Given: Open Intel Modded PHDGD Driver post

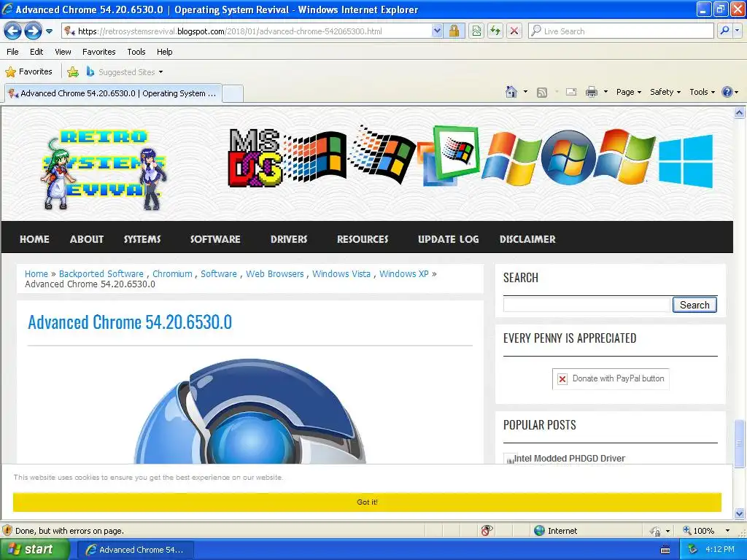Looking at the screenshot, I should (570, 458).
